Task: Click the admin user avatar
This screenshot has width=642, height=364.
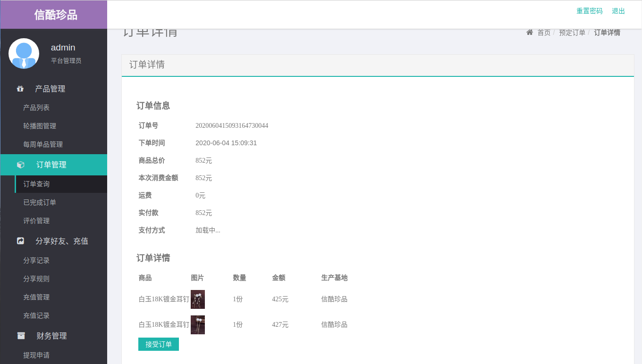Action: (24, 53)
